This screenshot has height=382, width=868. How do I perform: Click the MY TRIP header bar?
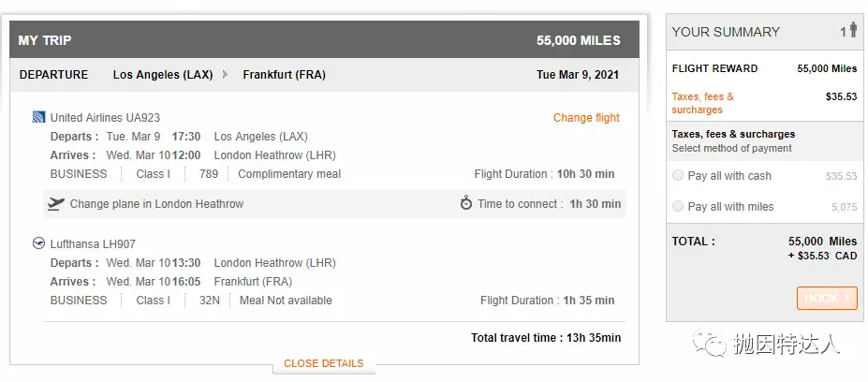324,40
